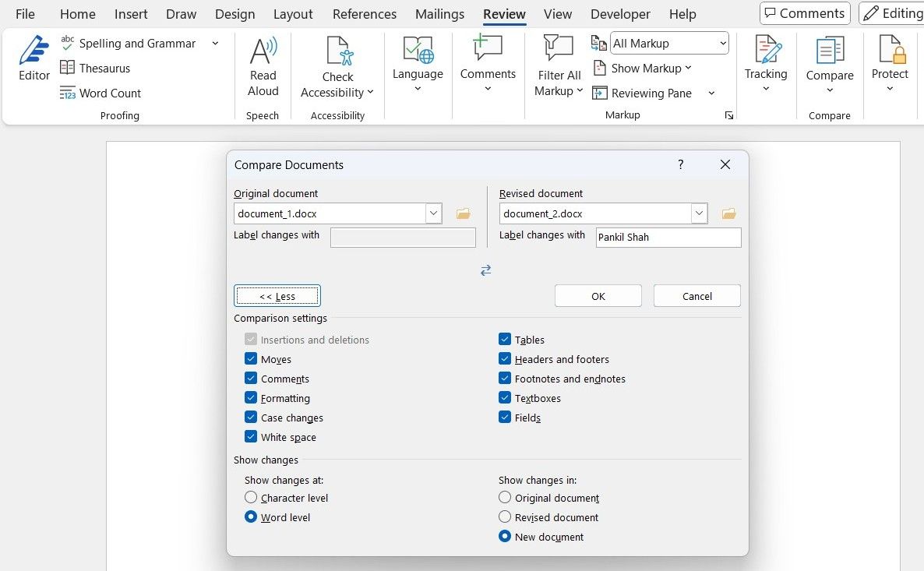Open the Thesaurus
The image size is (924, 571).
click(95, 69)
